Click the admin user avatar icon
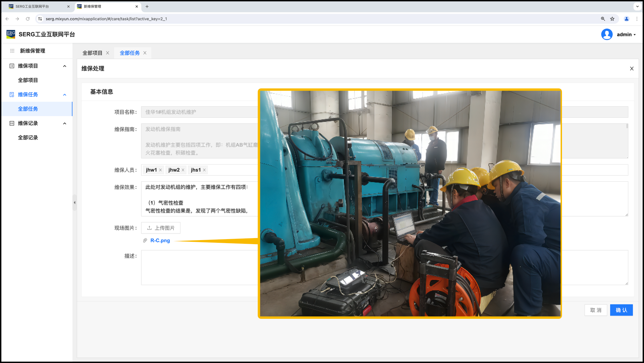 coord(607,34)
